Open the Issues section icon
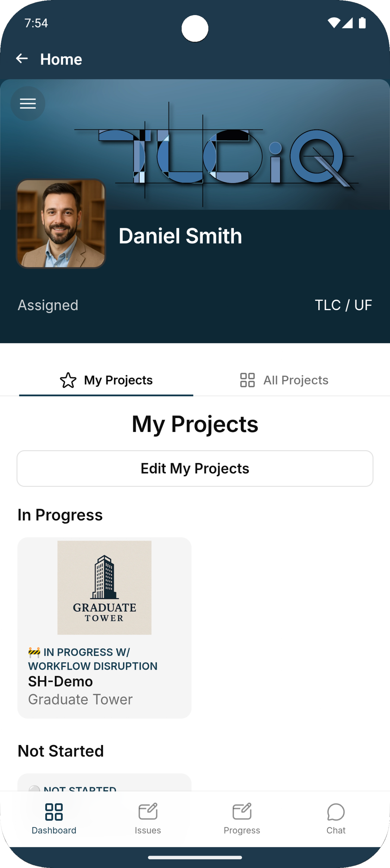This screenshot has height=868, width=390. [148, 811]
